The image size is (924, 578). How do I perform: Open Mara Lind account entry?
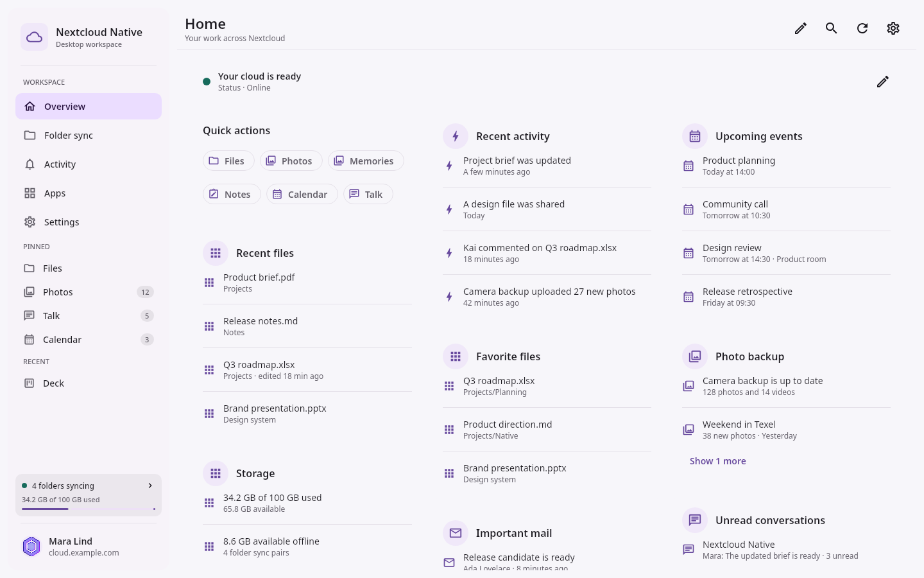click(89, 547)
